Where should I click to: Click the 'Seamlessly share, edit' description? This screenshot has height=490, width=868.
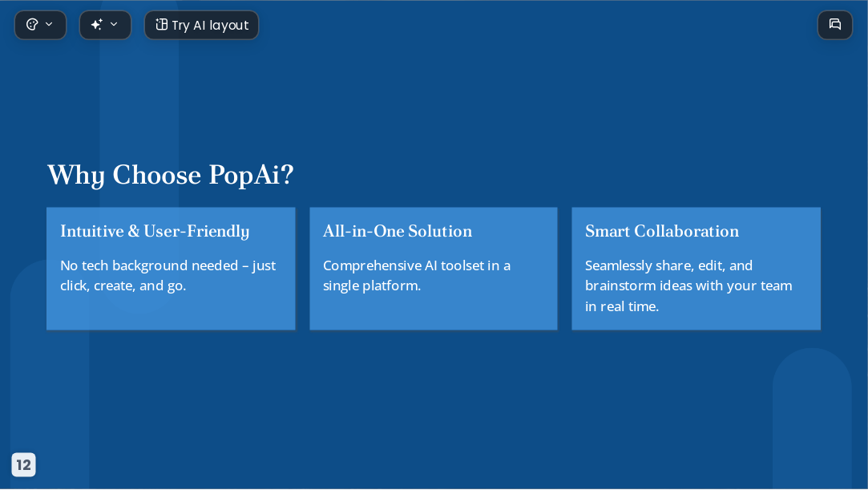tap(688, 285)
